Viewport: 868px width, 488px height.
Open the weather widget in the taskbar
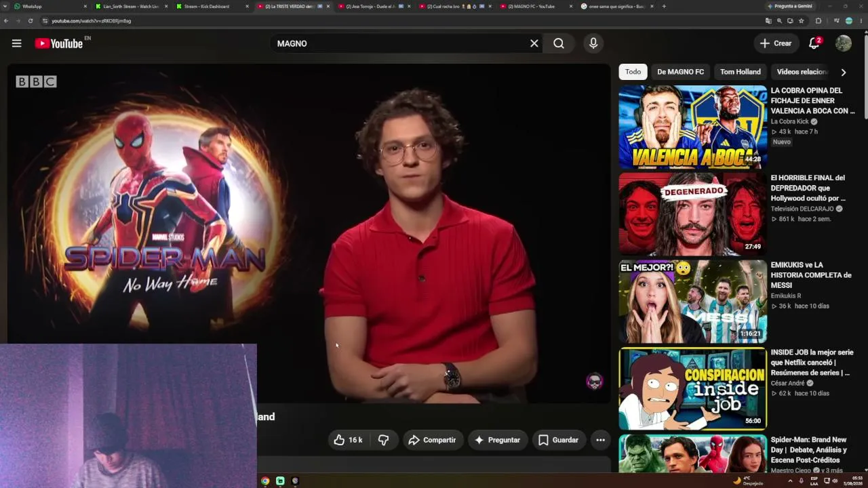pos(748,481)
